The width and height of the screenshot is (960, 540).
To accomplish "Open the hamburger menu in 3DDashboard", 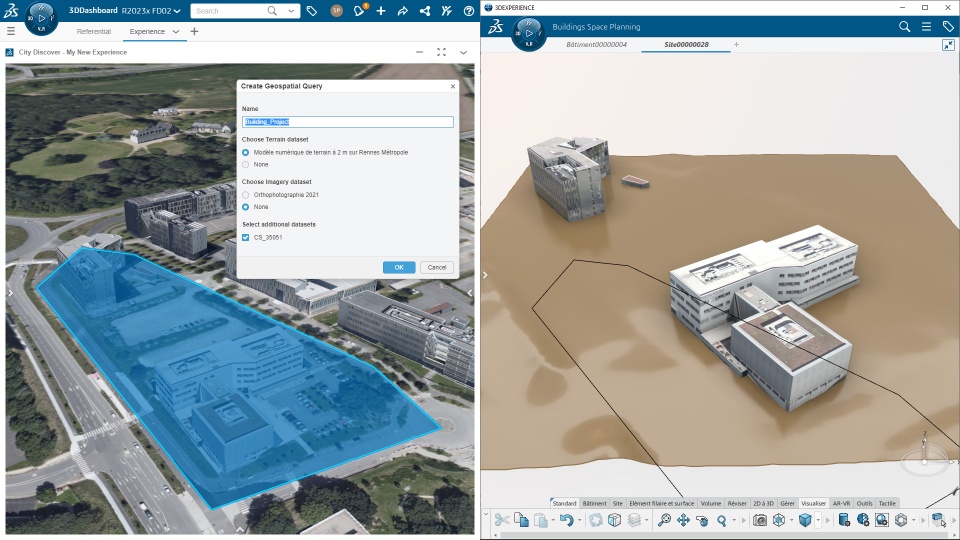I will click(x=10, y=31).
